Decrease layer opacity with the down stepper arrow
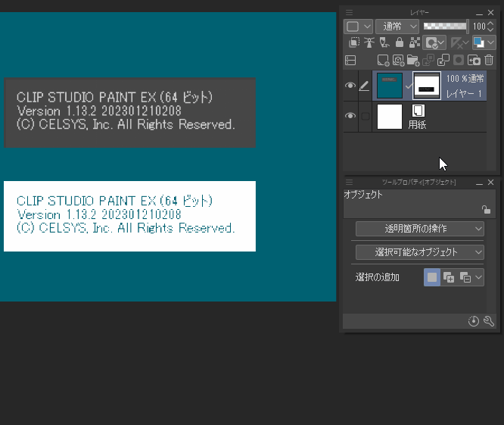This screenshot has width=504, height=425. pyautogui.click(x=490, y=30)
